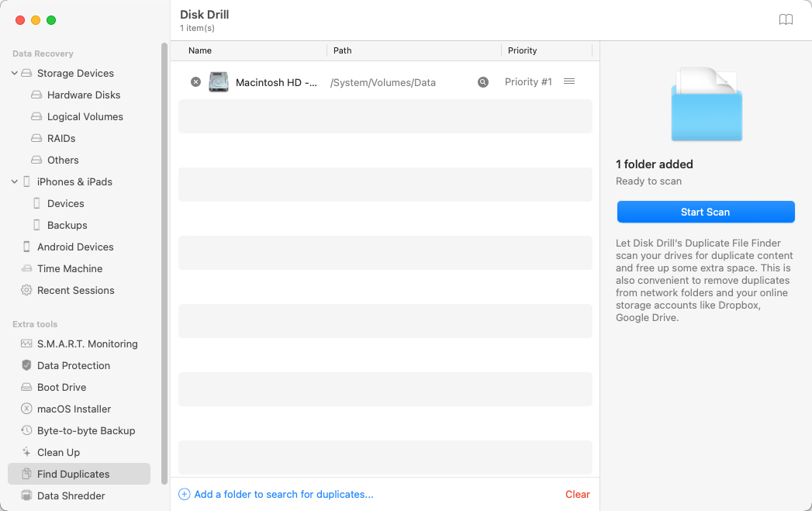Click Storage Devices drive icon

coord(26,73)
